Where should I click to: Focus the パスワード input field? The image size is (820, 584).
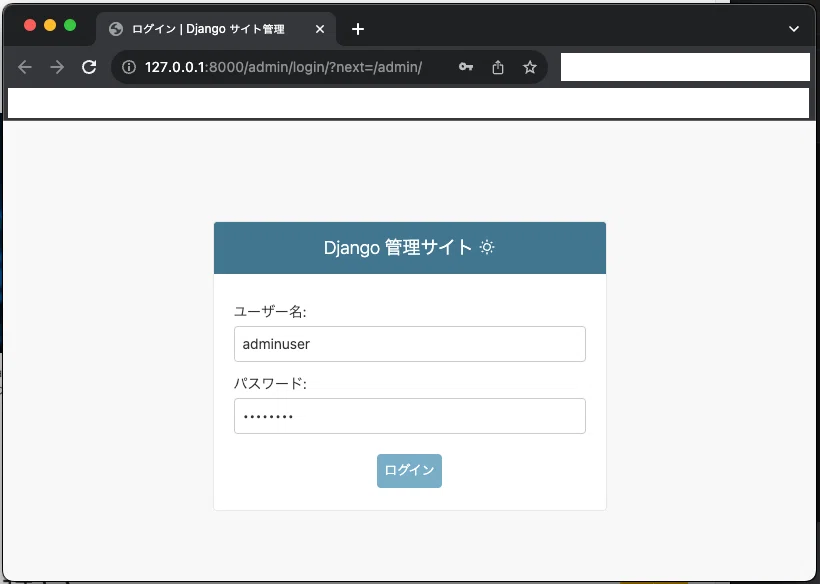[x=409, y=416]
